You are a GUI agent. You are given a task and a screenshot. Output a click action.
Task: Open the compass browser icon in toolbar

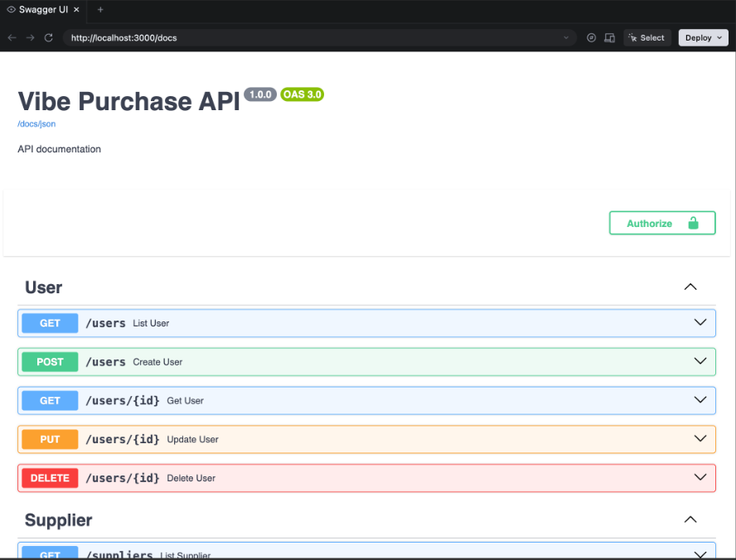point(592,37)
